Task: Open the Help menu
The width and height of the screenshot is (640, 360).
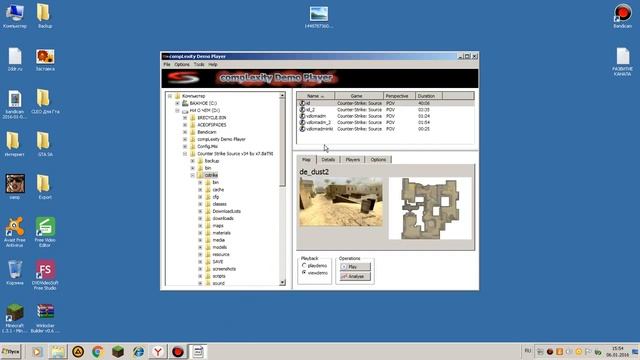Action: (x=213, y=64)
